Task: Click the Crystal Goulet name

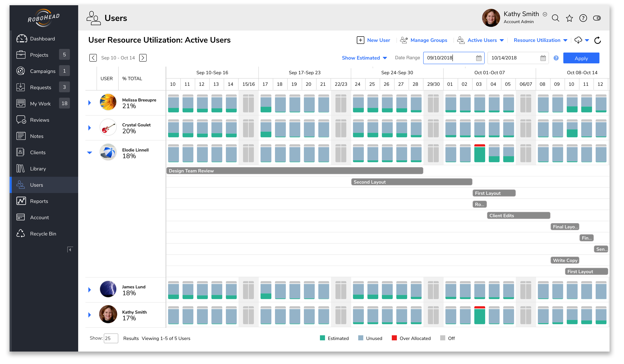Action: click(x=137, y=125)
